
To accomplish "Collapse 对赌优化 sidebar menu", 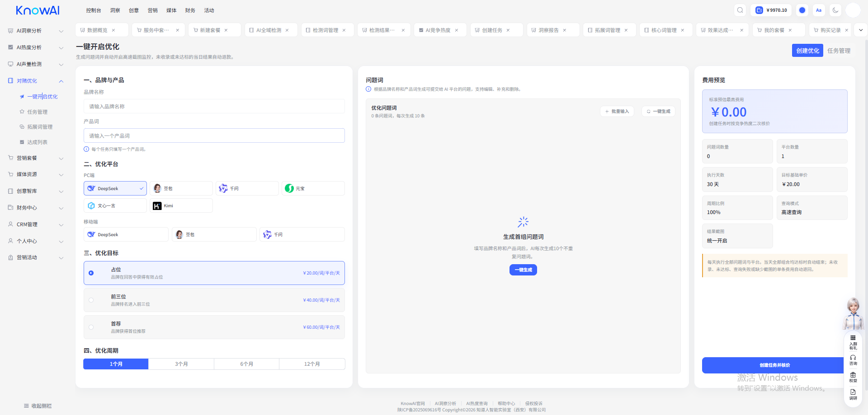I will (36, 81).
